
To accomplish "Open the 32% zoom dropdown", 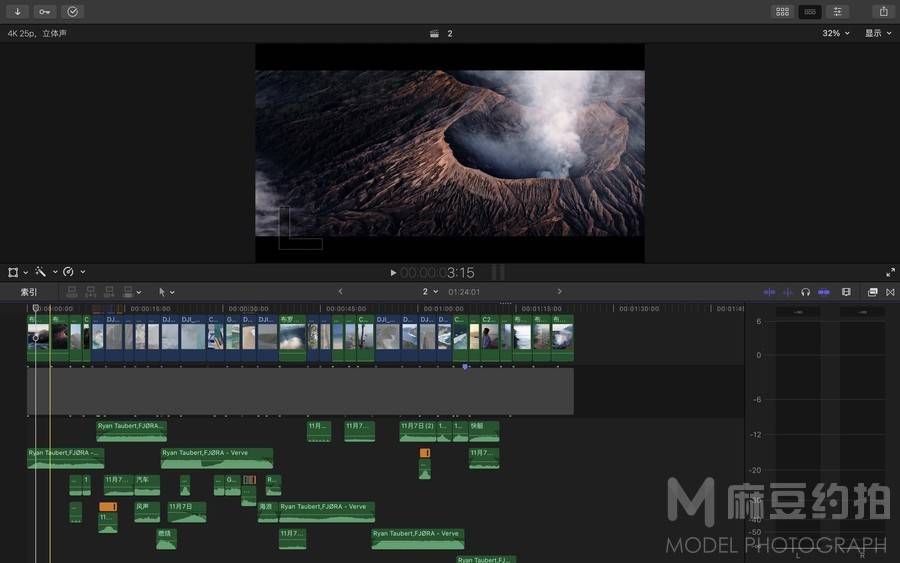I will tap(835, 33).
